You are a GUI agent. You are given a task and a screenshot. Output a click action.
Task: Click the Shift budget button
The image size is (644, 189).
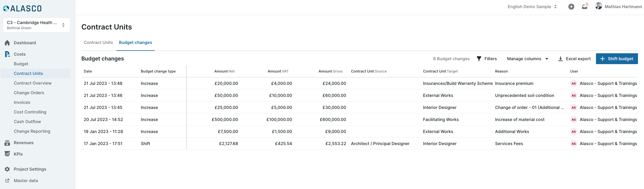pyautogui.click(x=617, y=59)
